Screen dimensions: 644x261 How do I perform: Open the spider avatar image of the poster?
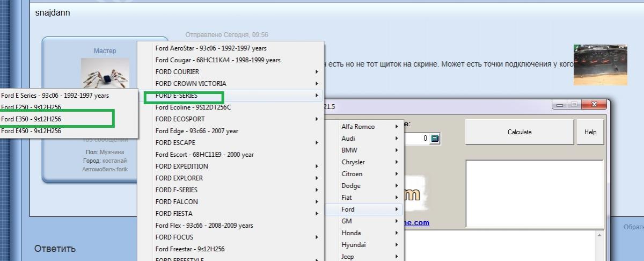tap(105, 73)
